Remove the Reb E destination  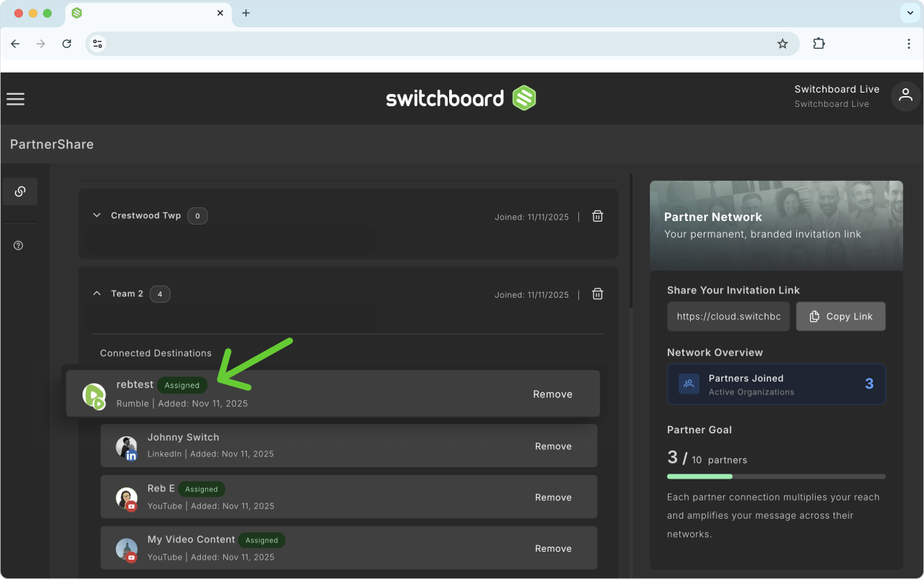pos(553,497)
